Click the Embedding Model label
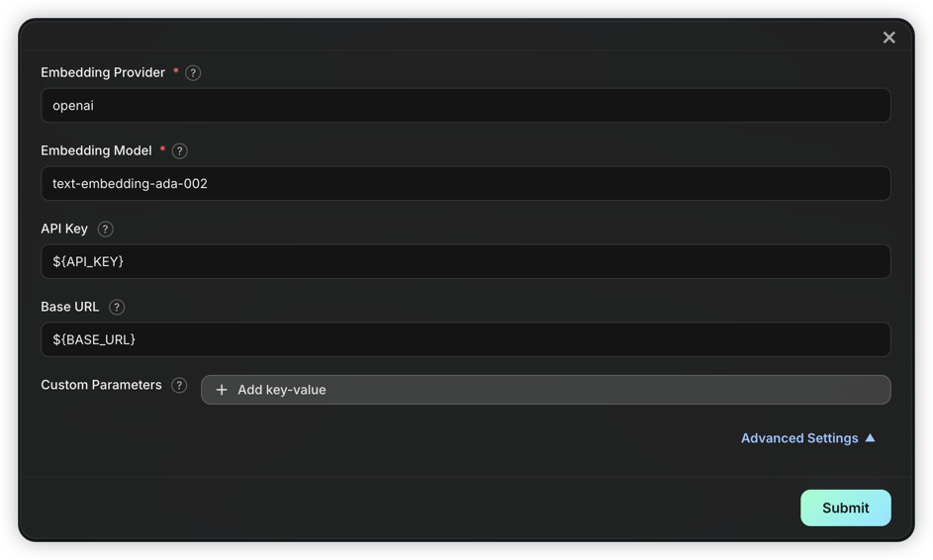Screen dimensions: 933x560 click(x=96, y=150)
